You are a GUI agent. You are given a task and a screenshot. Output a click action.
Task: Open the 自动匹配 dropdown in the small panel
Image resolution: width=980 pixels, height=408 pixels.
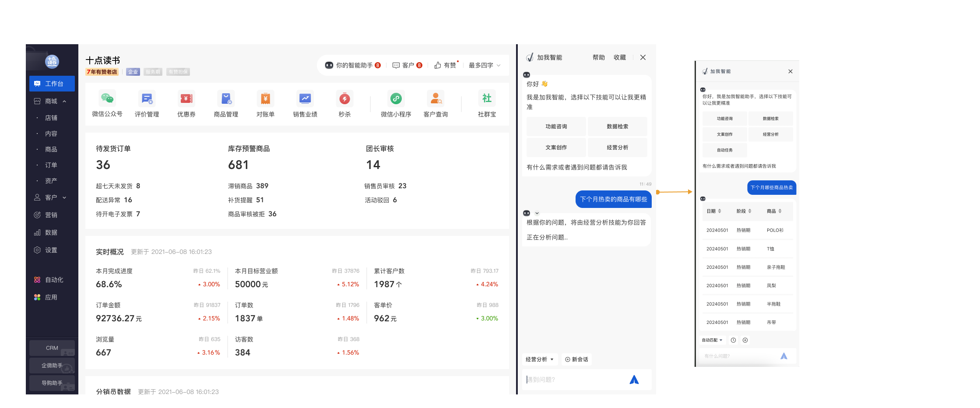(712, 340)
